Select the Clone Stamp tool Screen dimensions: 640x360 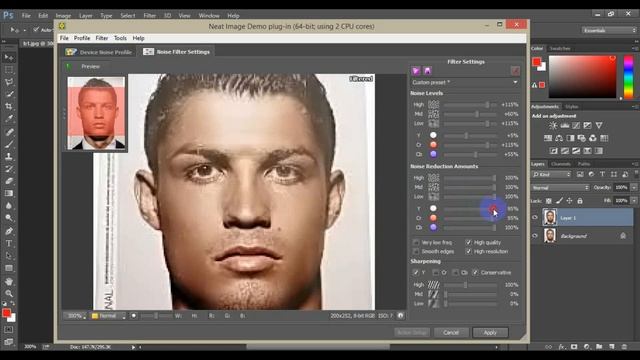click(9, 156)
